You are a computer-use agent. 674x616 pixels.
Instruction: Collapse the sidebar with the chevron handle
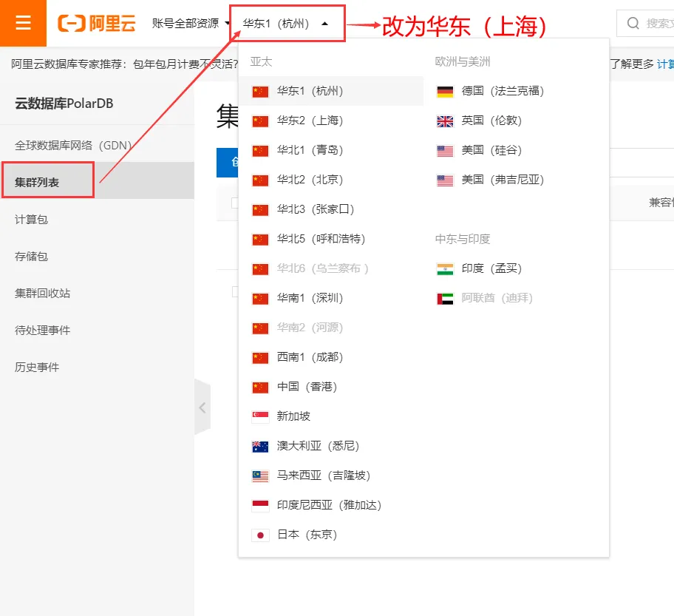tap(202, 407)
